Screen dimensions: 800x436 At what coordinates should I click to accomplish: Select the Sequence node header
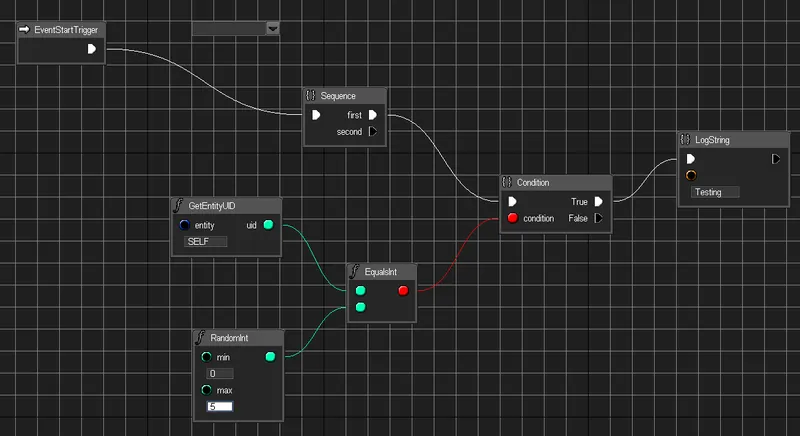point(344,96)
